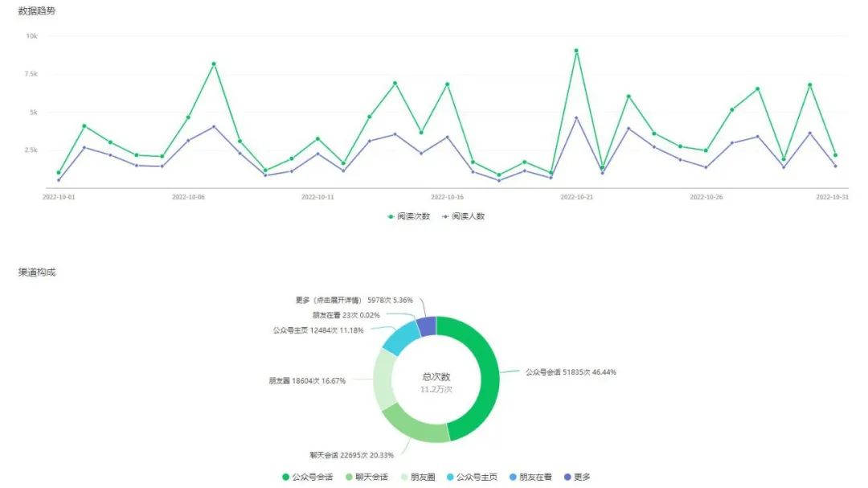The image size is (868, 488).
Task: Toggle the 阅读次数 legend in trend chart
Action: coord(408,216)
